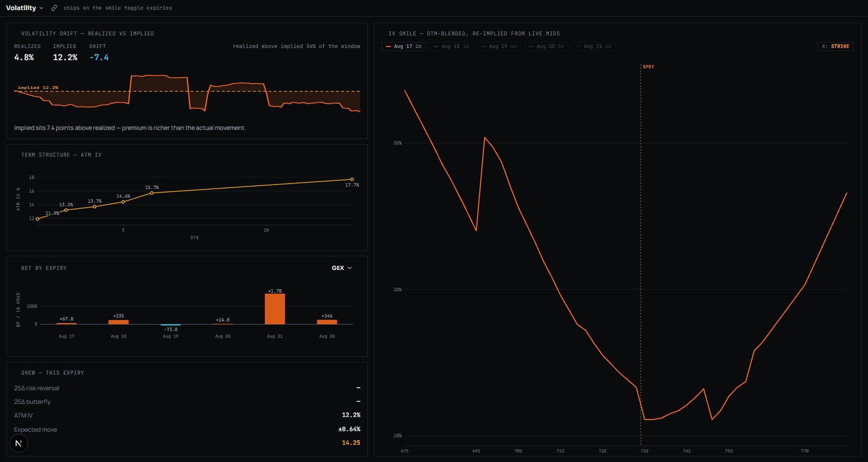
Task: Select the Aug 18 +235 bar
Action: [119, 322]
